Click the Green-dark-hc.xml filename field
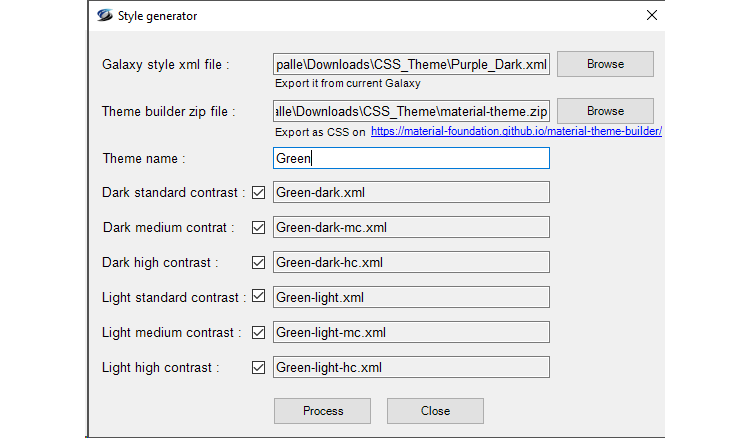750x438 pixels. point(411,263)
